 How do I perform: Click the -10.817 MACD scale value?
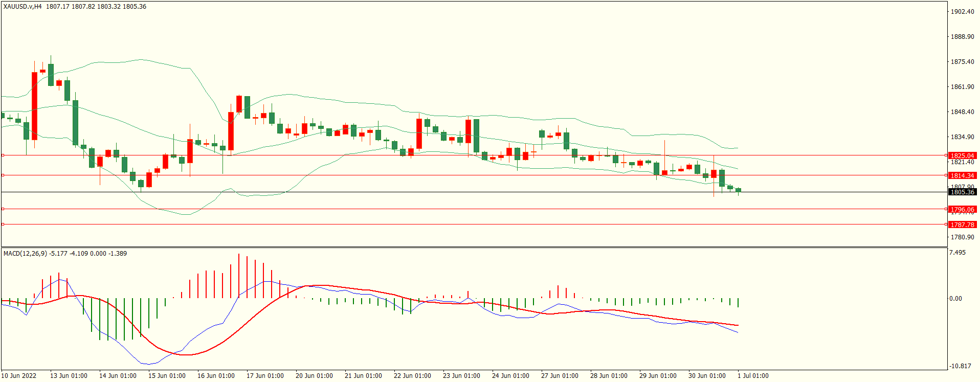coord(960,366)
